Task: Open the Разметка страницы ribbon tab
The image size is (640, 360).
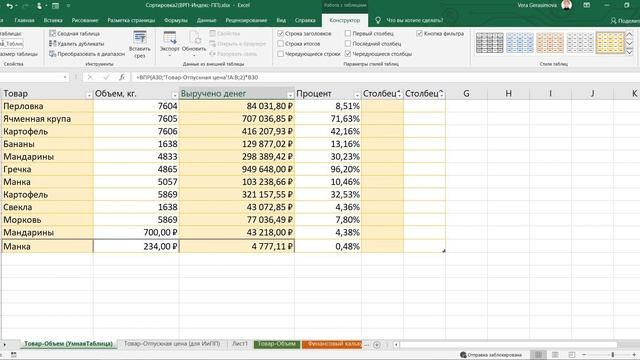Action: (131, 20)
